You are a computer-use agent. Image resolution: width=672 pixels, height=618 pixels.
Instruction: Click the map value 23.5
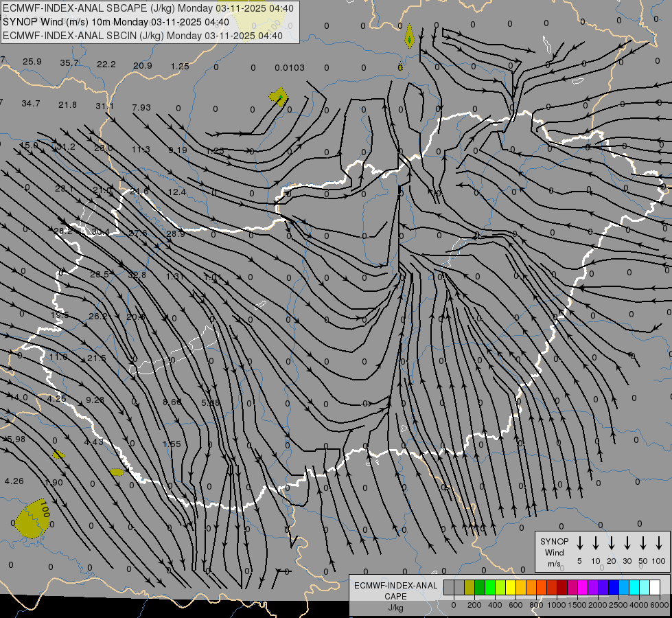[x=100, y=274]
